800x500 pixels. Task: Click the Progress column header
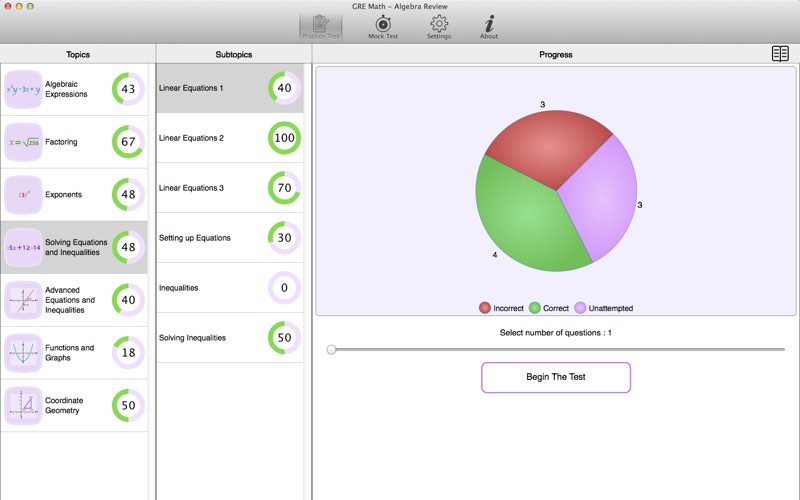coord(556,54)
